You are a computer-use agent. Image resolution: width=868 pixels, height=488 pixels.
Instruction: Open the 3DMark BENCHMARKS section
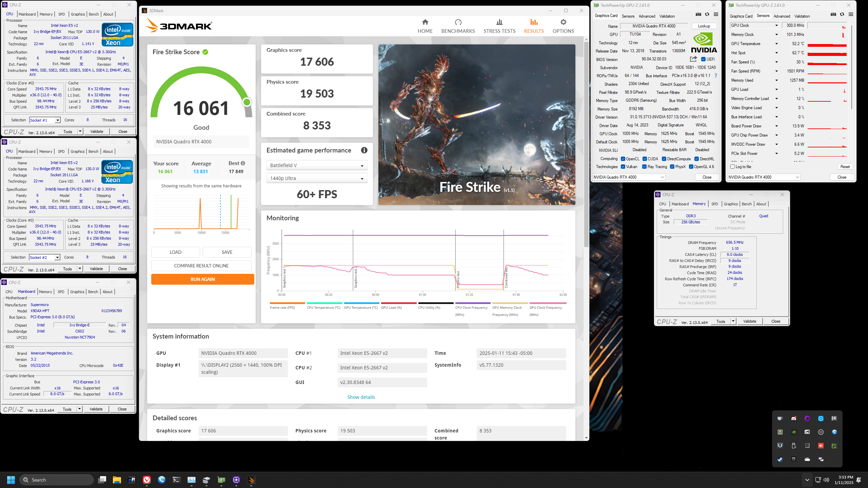click(458, 26)
